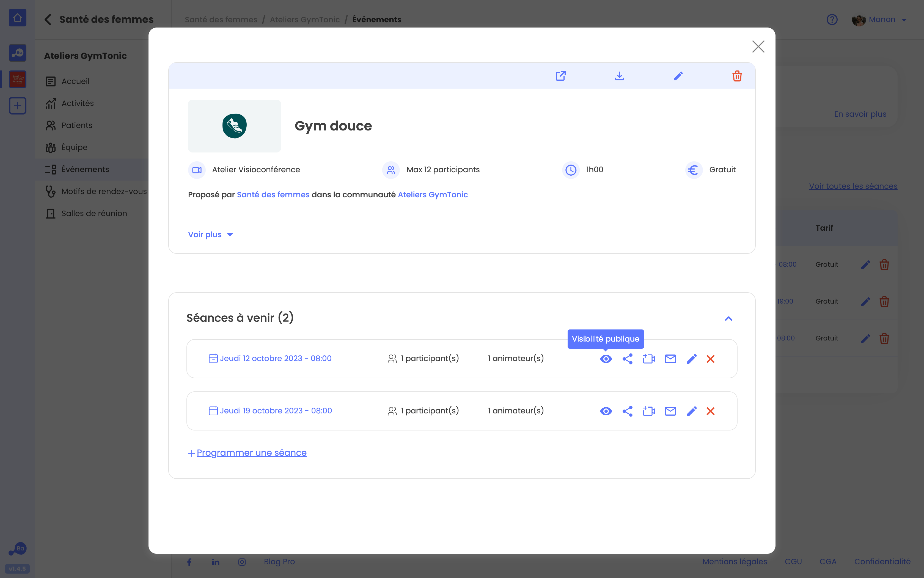The width and height of the screenshot is (924, 578).
Task: Open Ateliers GymTonic community link
Action: click(433, 195)
